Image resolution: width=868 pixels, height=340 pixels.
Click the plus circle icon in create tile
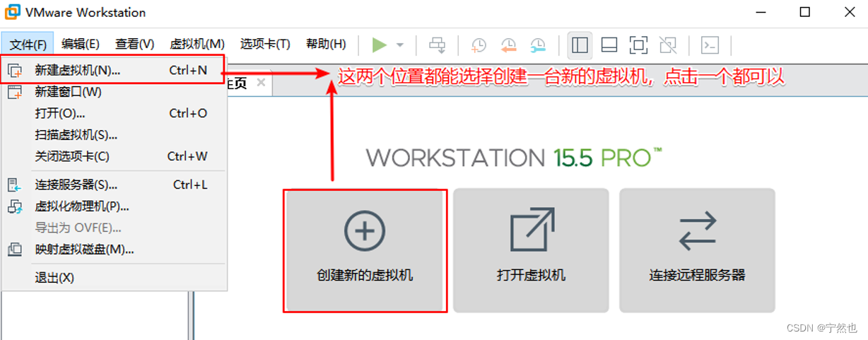tap(365, 230)
